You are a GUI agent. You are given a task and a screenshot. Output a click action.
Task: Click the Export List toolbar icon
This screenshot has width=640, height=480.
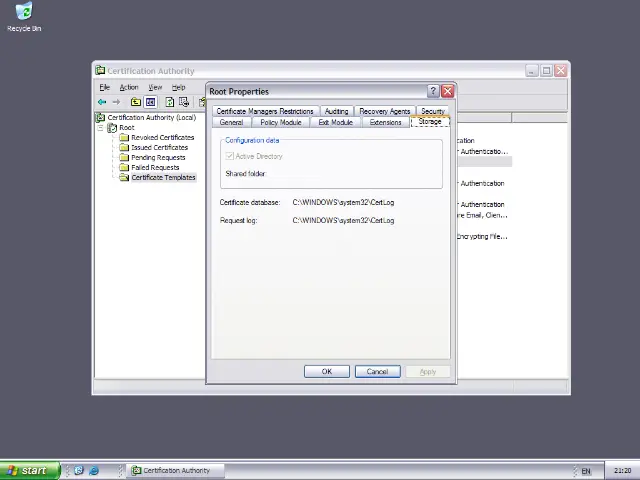point(184,102)
